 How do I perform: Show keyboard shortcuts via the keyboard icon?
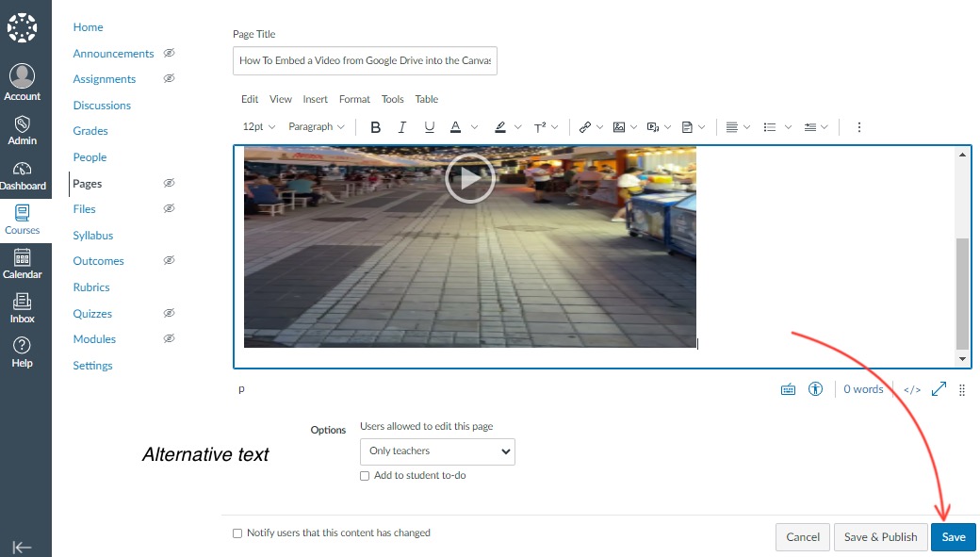point(788,389)
